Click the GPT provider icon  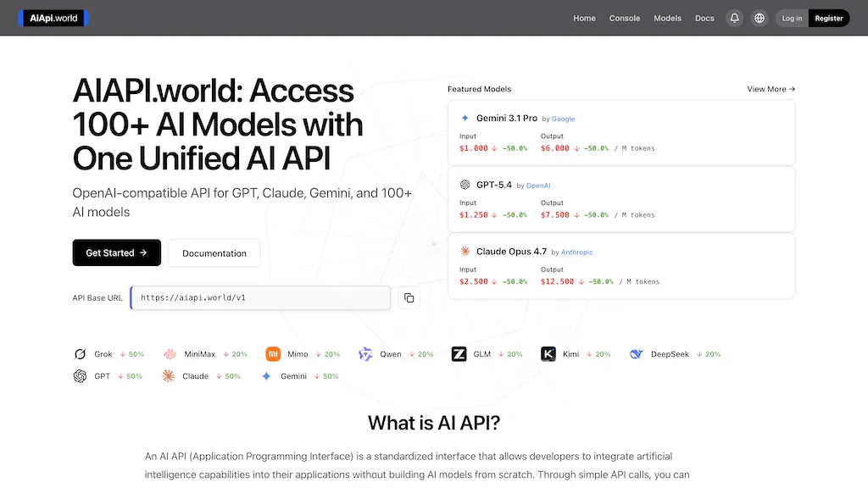(x=80, y=376)
